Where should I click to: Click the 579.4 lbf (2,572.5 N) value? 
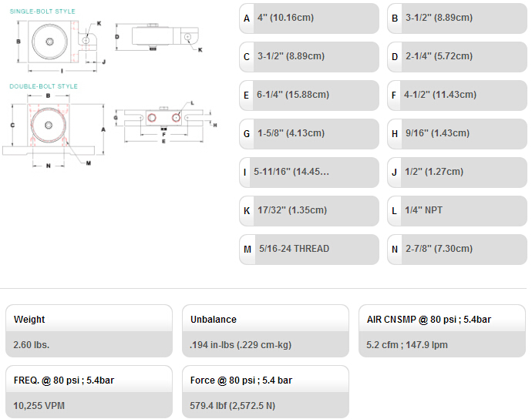(x=232, y=406)
